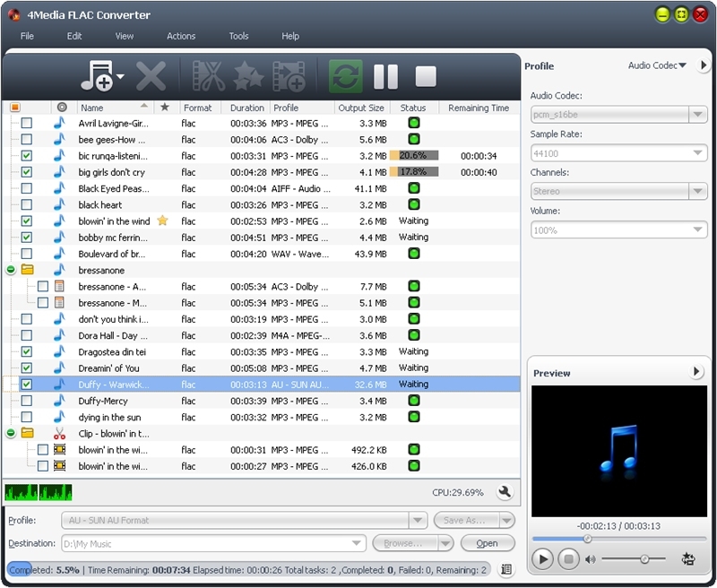The width and height of the screenshot is (717, 588).
Task: Collapse the bressanone folder group
Action: point(11,270)
